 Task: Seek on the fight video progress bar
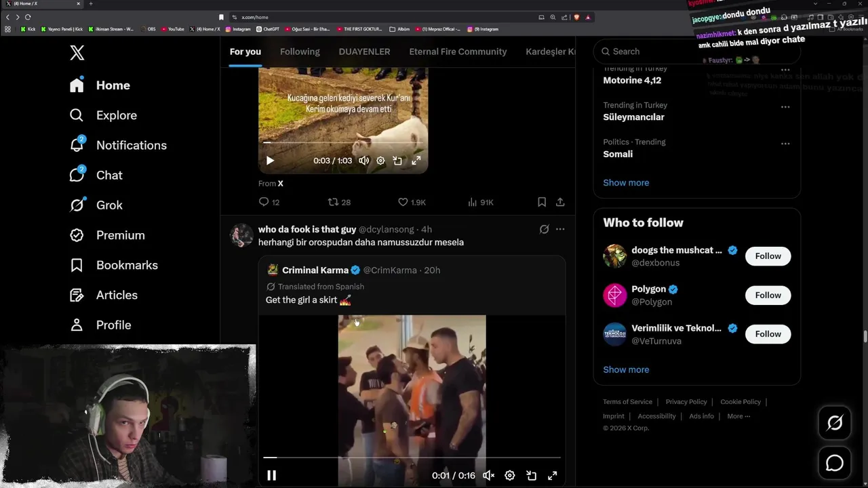[x=412, y=457]
